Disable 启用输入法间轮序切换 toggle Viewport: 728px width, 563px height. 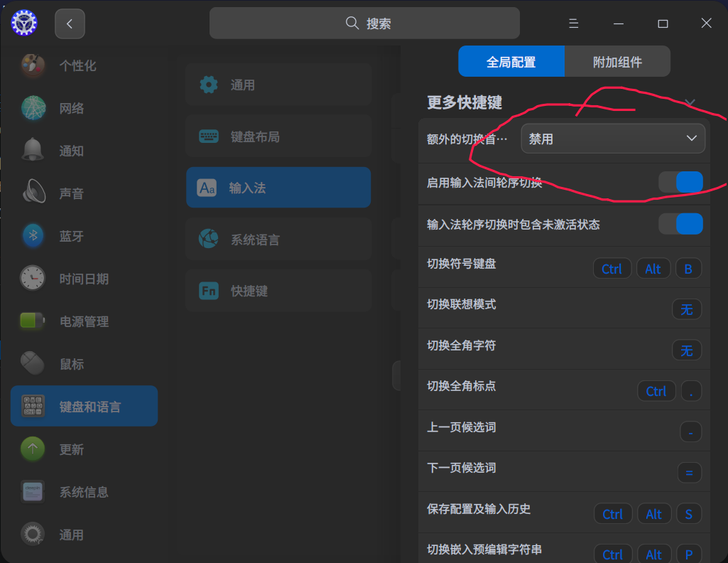[680, 182]
